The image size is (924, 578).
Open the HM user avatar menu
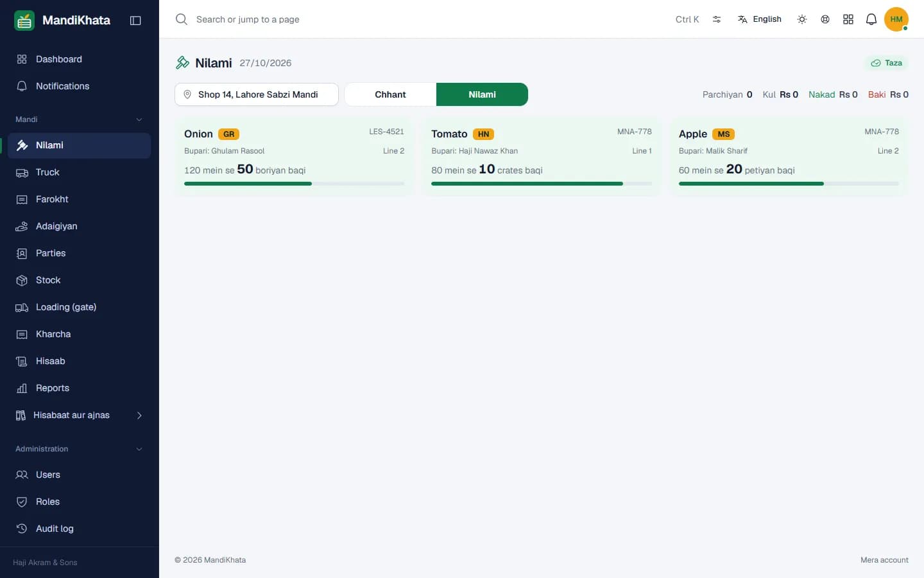[x=896, y=19]
